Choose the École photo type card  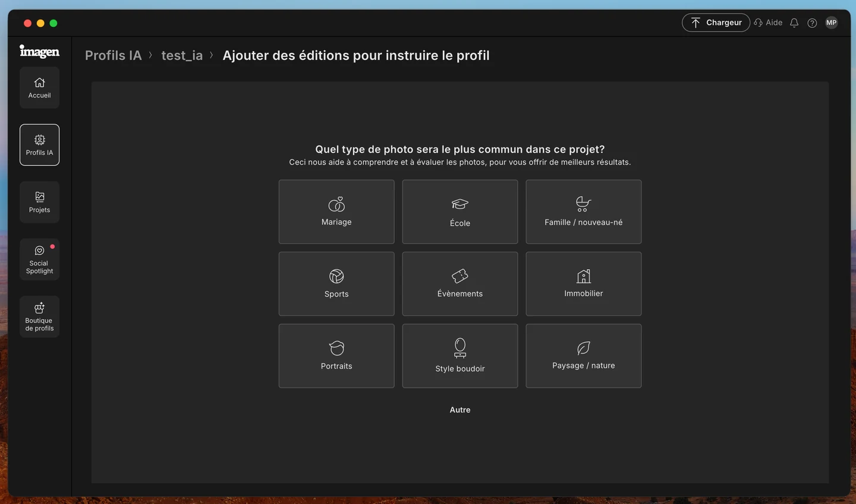point(460,212)
